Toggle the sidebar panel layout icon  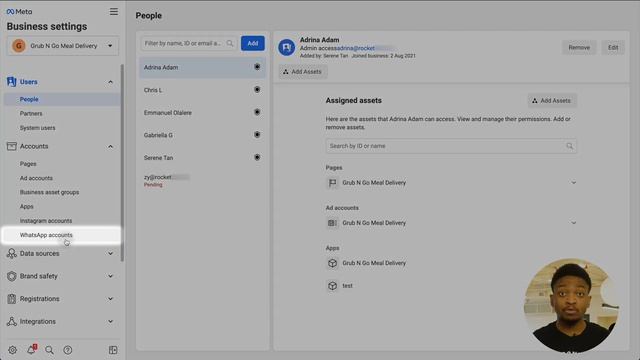pyautogui.click(x=113, y=350)
